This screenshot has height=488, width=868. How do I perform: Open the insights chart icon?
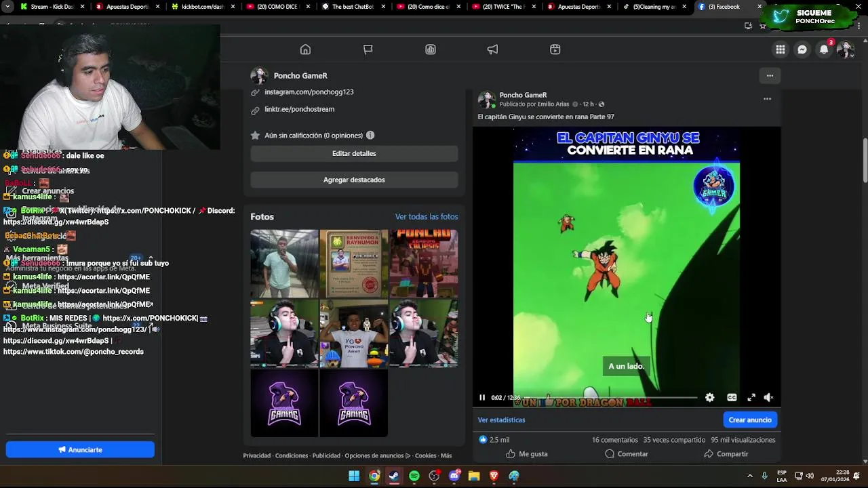click(x=431, y=49)
